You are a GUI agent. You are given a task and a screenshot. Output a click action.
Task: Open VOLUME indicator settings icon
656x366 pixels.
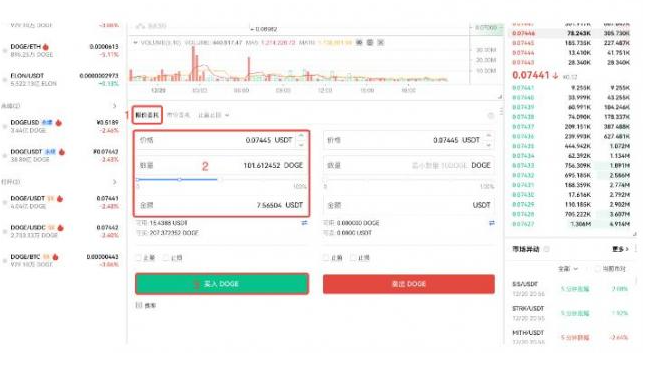(x=370, y=43)
